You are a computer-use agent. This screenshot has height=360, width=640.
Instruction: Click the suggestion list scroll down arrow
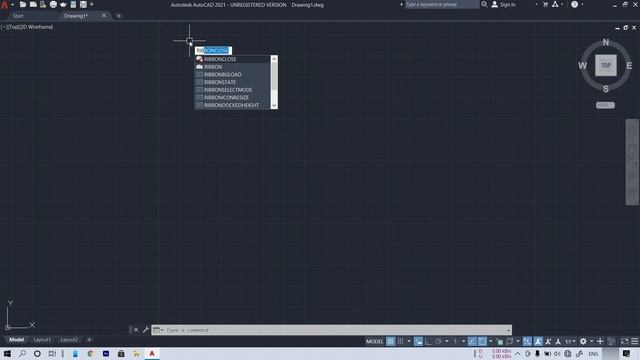click(x=274, y=105)
